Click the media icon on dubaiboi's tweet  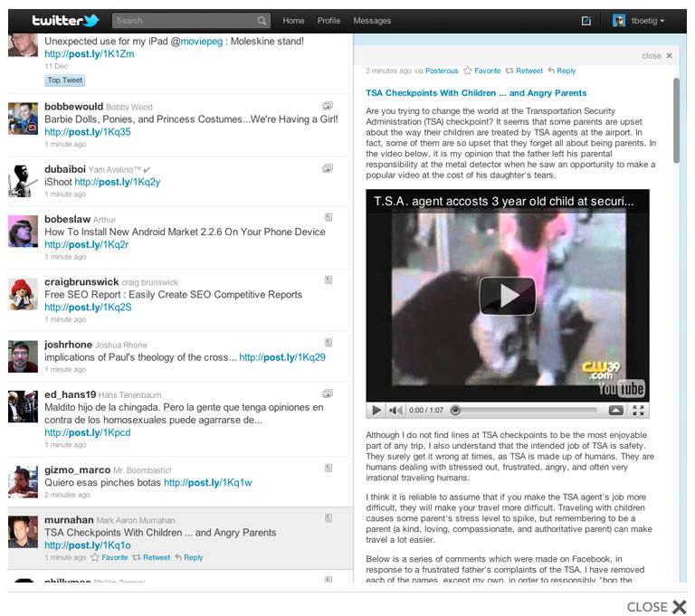pyautogui.click(x=327, y=168)
